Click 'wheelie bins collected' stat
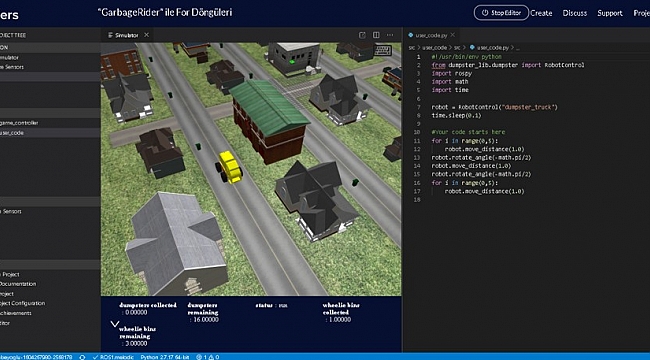The width and height of the screenshot is (650, 360). coord(341,312)
